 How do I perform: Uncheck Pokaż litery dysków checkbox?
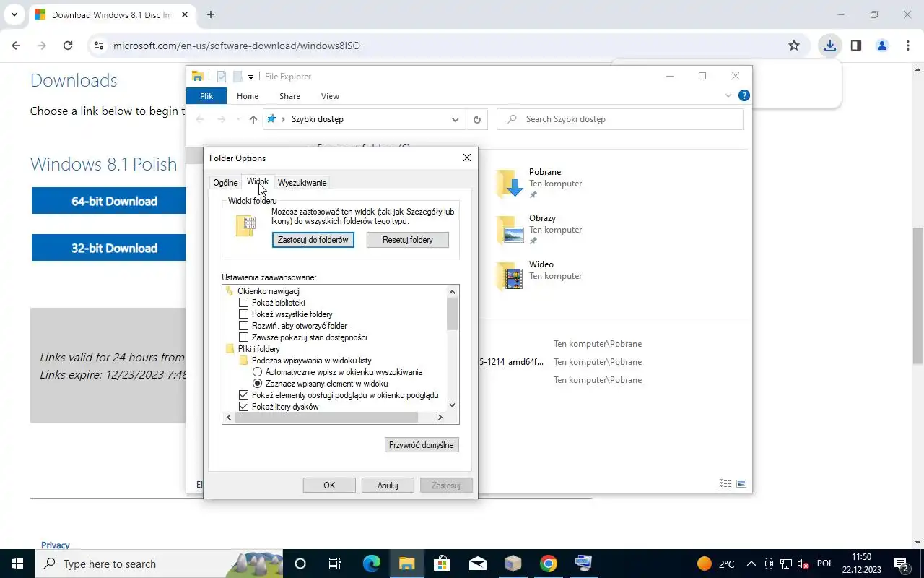[x=243, y=407]
